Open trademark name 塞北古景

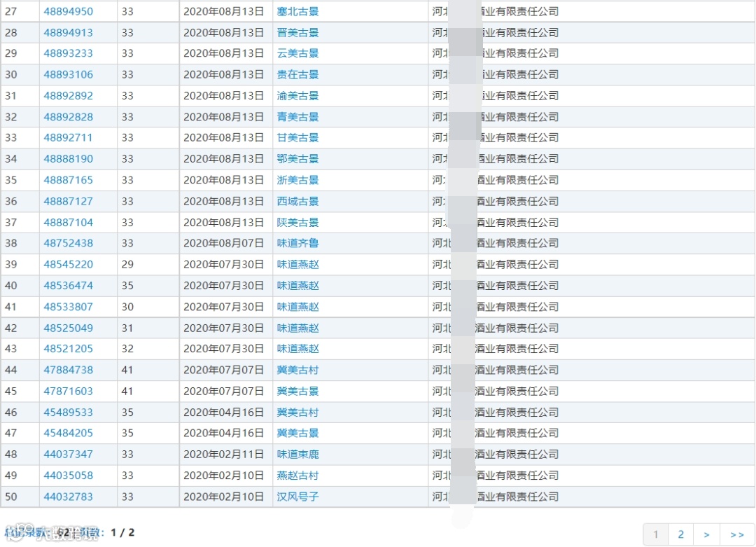click(x=297, y=12)
